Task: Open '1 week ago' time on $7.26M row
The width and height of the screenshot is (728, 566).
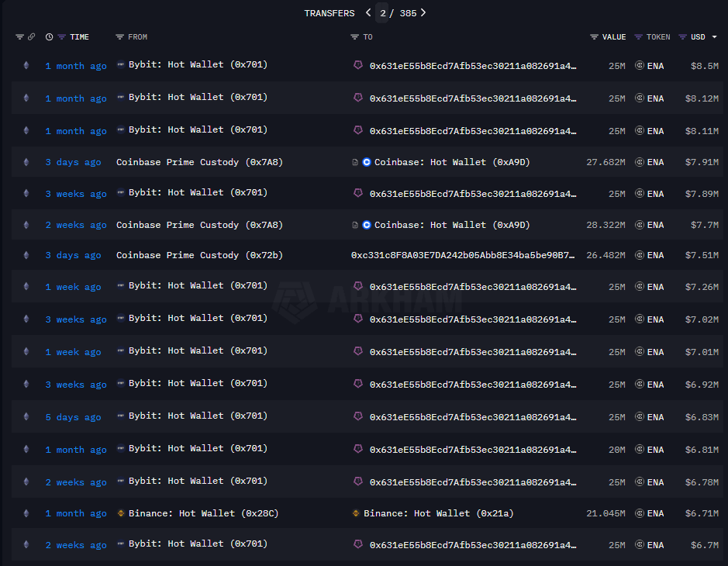Action: click(x=73, y=287)
